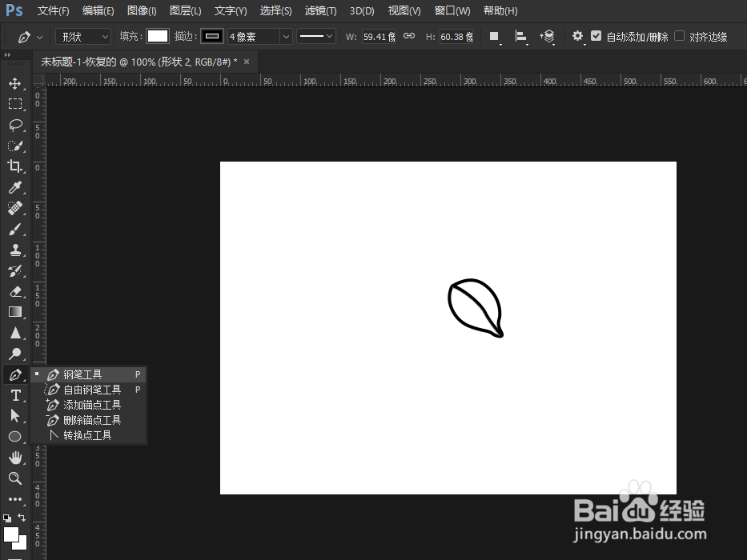The image size is (747, 560).
Task: Select the Zoom tool
Action: pos(14,478)
